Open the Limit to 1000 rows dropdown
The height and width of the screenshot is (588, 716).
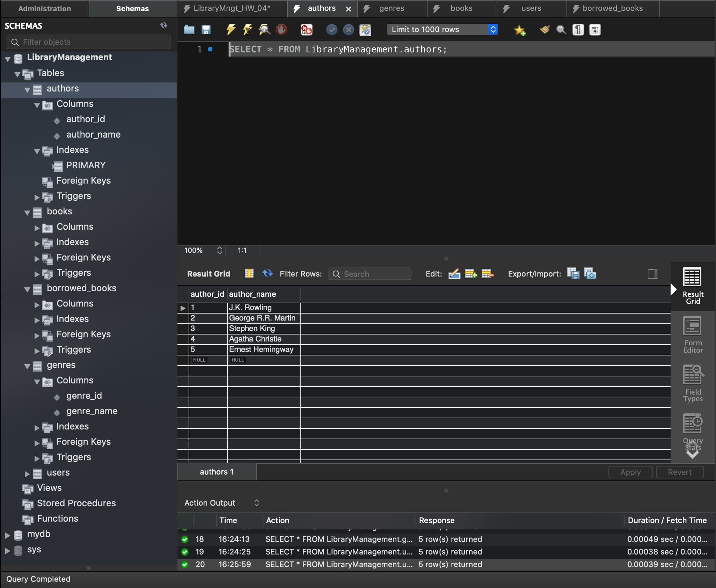(442, 29)
